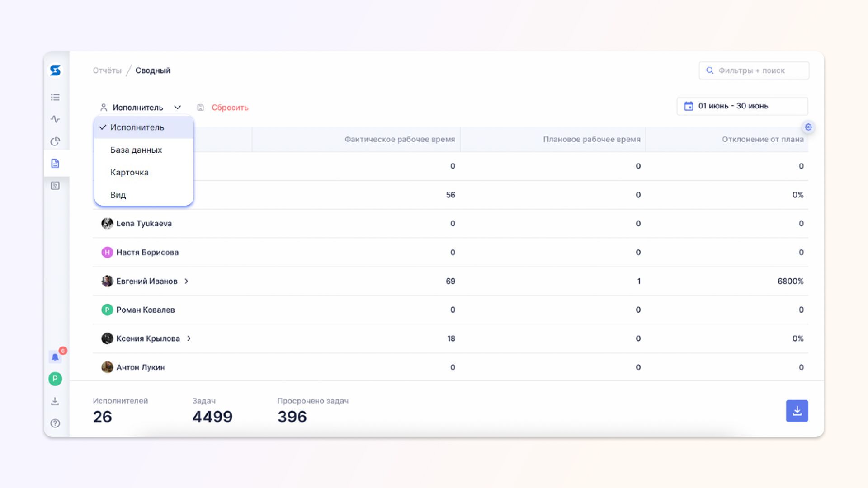Click the Сбросить reset button
868x488 pixels.
(x=229, y=108)
